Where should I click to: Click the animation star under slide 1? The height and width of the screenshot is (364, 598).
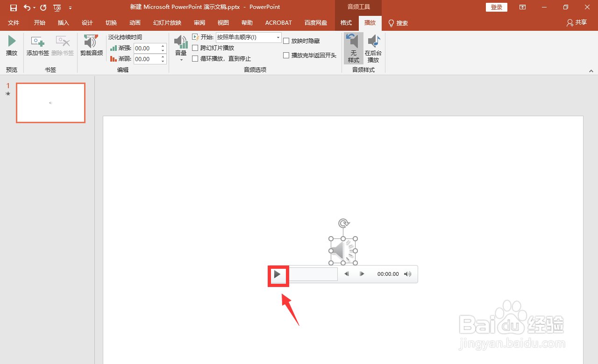[8, 94]
